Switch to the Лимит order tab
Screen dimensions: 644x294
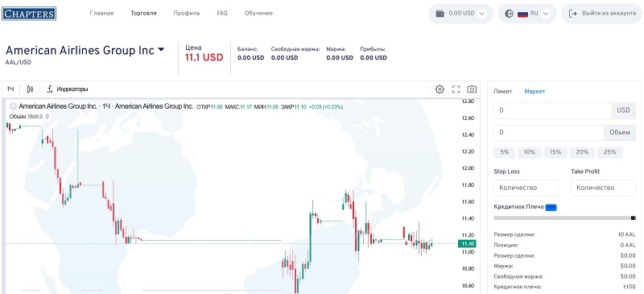tap(502, 91)
